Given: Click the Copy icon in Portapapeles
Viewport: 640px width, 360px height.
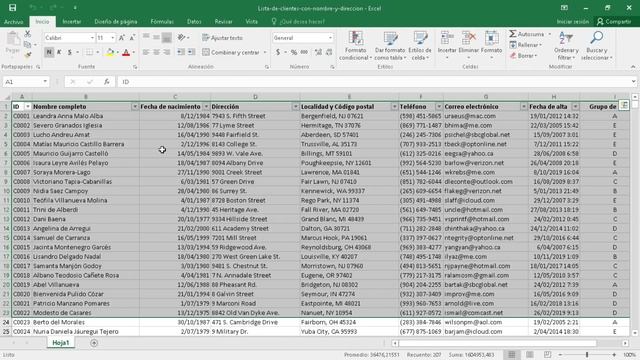Looking at the screenshot, I should pyautogui.click(x=28, y=44).
